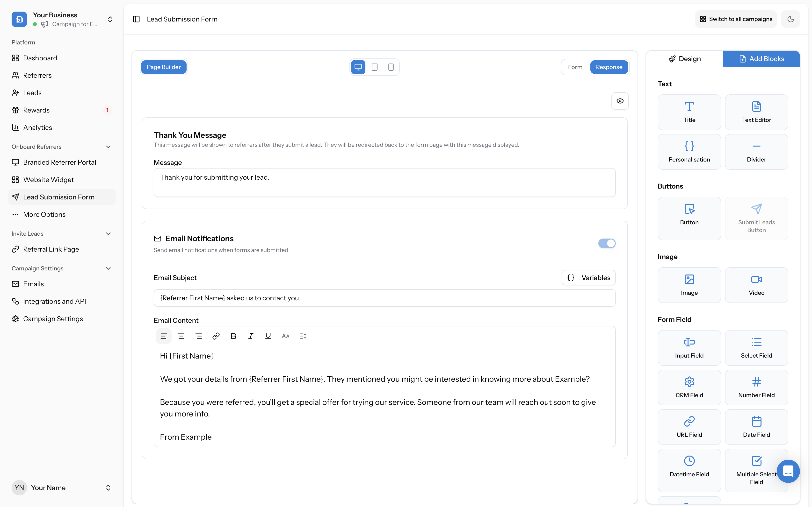Add a Personalisation block
The image size is (812, 507).
[x=689, y=152]
